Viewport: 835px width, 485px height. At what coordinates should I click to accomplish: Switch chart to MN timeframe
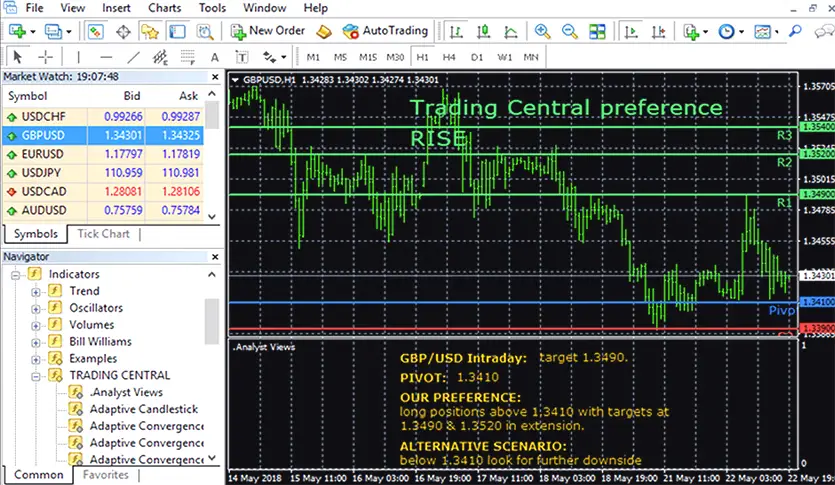pos(531,57)
